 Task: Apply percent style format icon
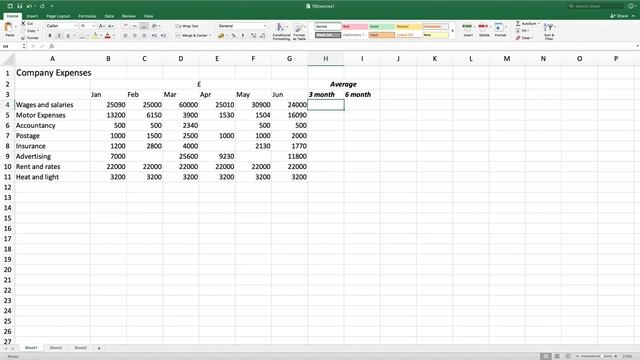pos(234,36)
